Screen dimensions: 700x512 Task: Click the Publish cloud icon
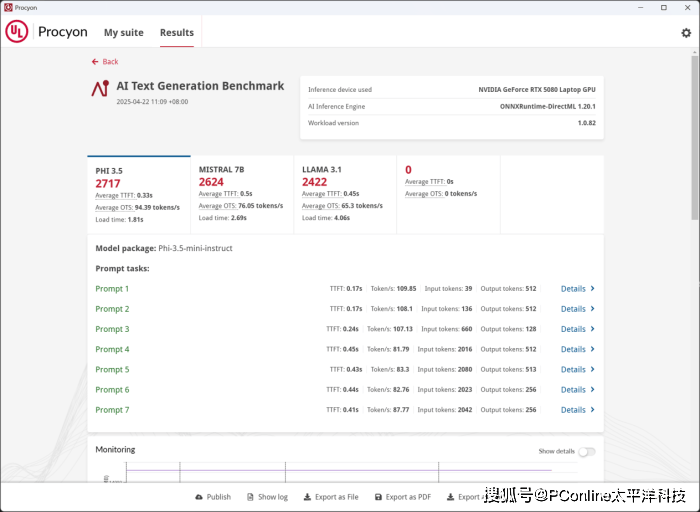(199, 497)
